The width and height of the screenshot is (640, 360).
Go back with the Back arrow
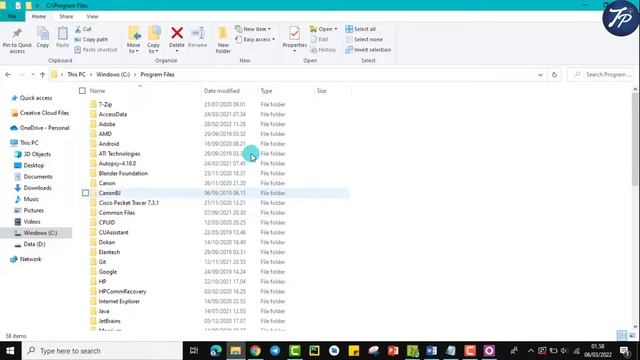tap(8, 75)
